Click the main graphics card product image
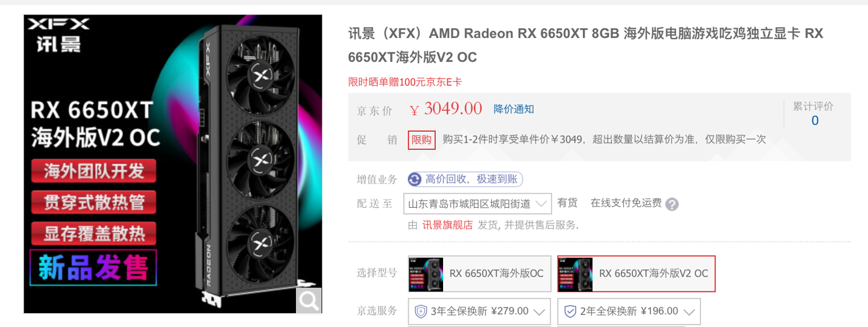 click(x=173, y=164)
